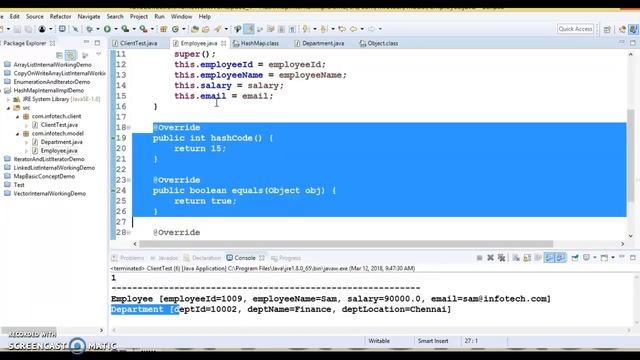
Task: Toggle Word Wrap in Console toolbar
Action: (538, 258)
